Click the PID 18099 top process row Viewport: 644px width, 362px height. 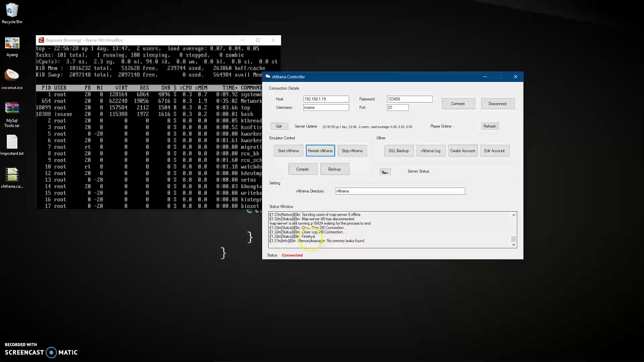point(148,108)
